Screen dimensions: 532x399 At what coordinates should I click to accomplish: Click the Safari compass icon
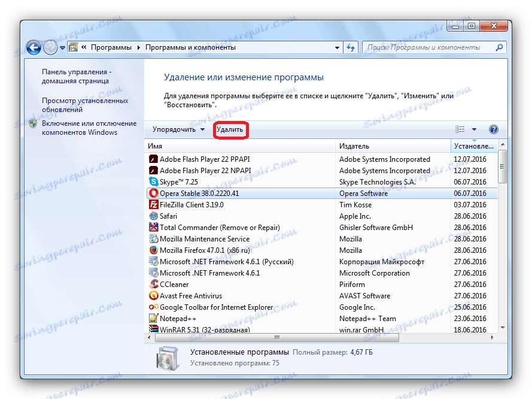[153, 216]
